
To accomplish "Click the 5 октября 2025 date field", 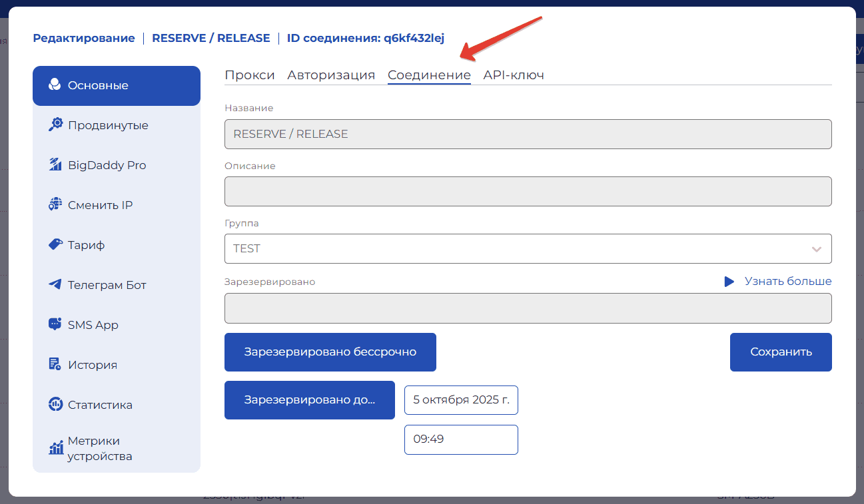I will tap(461, 400).
